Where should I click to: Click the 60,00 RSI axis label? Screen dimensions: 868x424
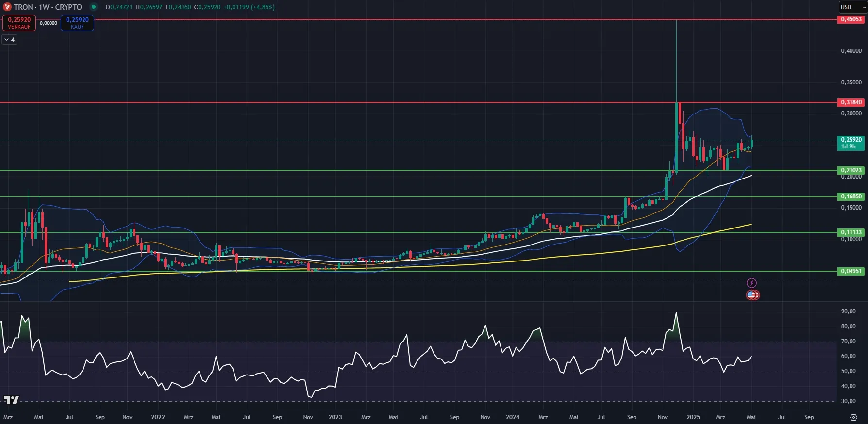848,356
